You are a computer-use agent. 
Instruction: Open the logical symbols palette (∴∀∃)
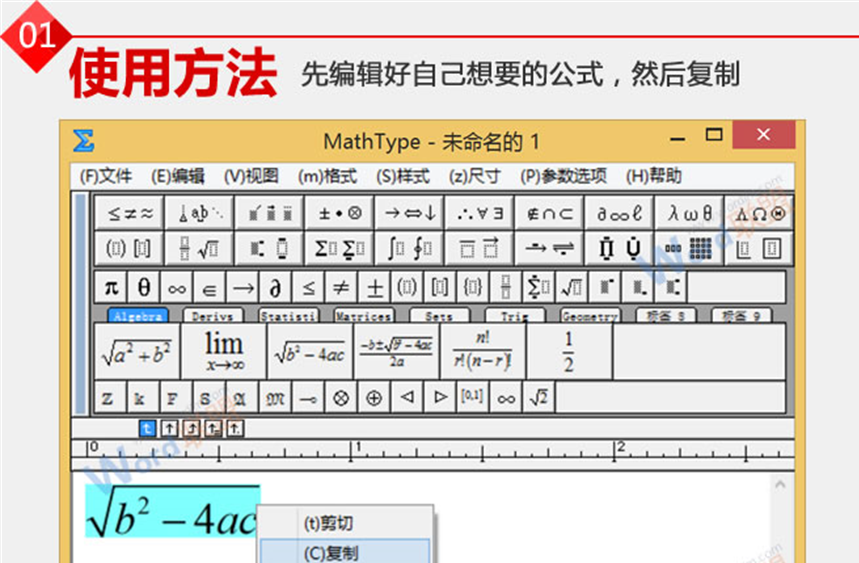click(480, 212)
